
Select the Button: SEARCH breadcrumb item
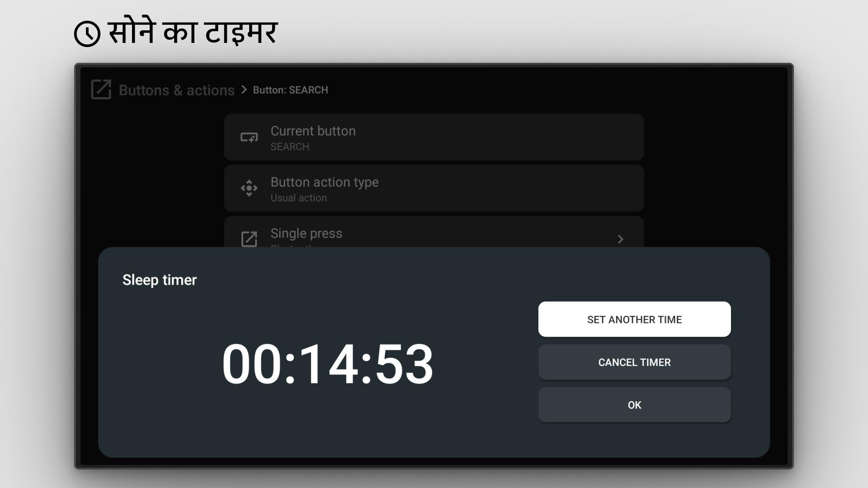[290, 90]
